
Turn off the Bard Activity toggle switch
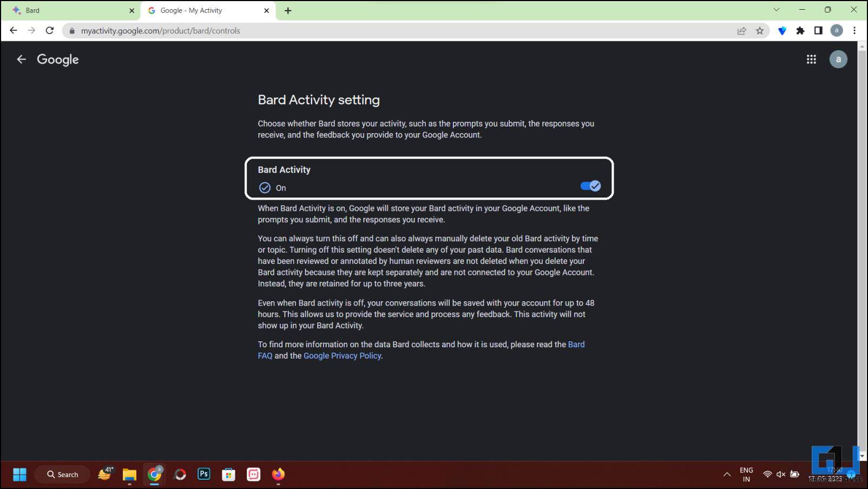[x=590, y=186]
